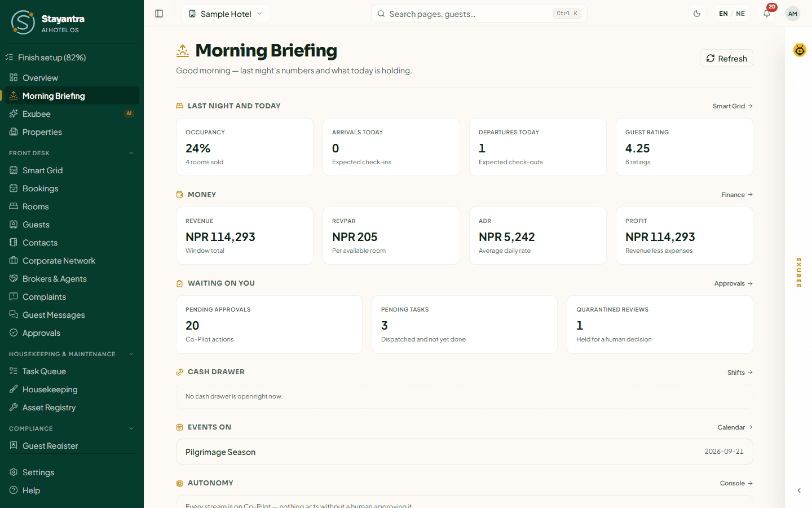Open the Exubee bee assistant icon
Image resolution: width=812 pixels, height=508 pixels.
point(800,50)
